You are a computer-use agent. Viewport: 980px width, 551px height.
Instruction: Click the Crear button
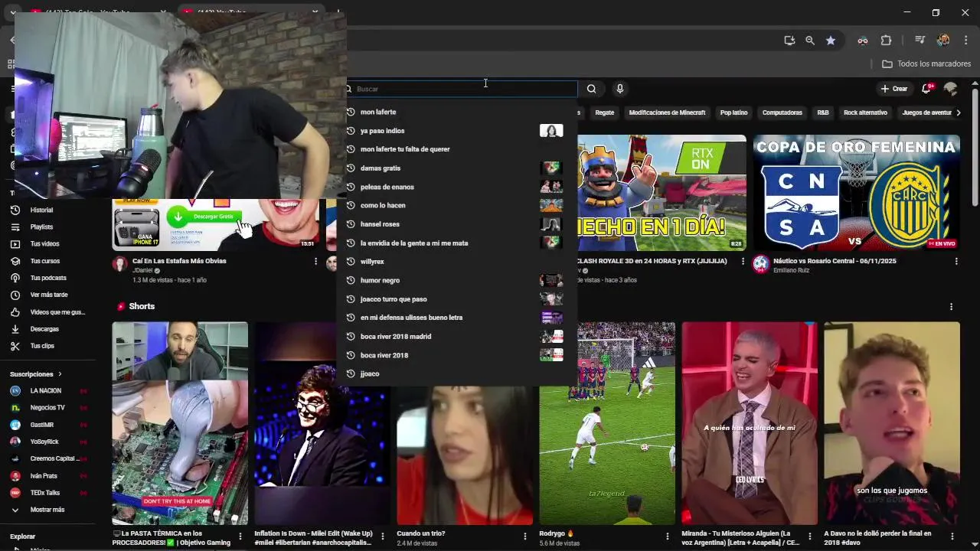[894, 89]
